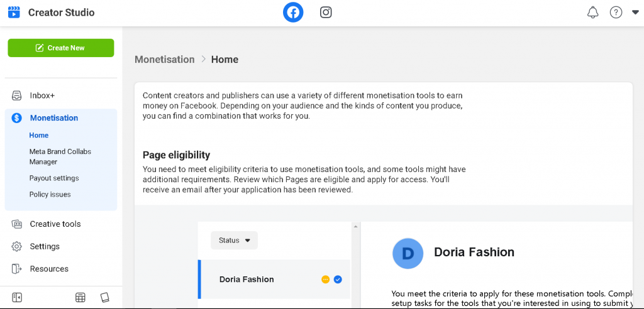Click the Doria Fashion heading

pyautogui.click(x=474, y=252)
